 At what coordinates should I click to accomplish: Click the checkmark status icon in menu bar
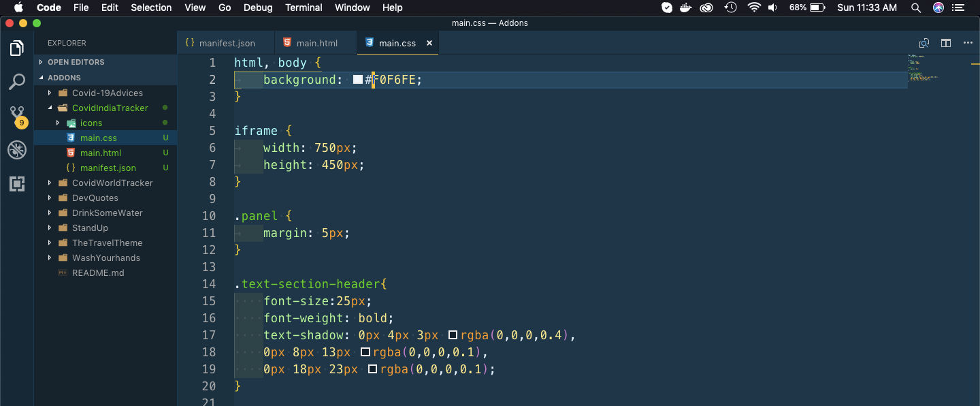(667, 7)
